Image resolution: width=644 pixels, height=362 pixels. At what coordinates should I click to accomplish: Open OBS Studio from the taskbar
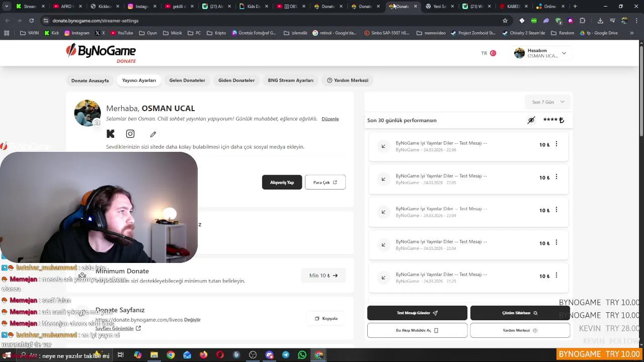(253, 355)
